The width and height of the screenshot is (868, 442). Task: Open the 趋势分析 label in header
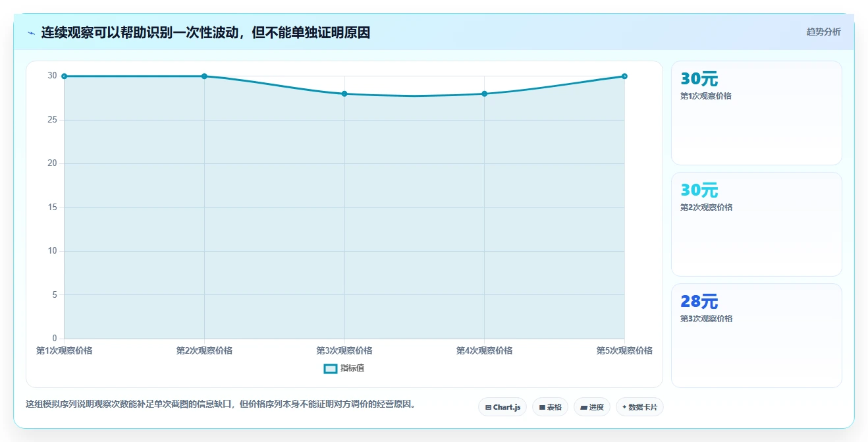(823, 32)
